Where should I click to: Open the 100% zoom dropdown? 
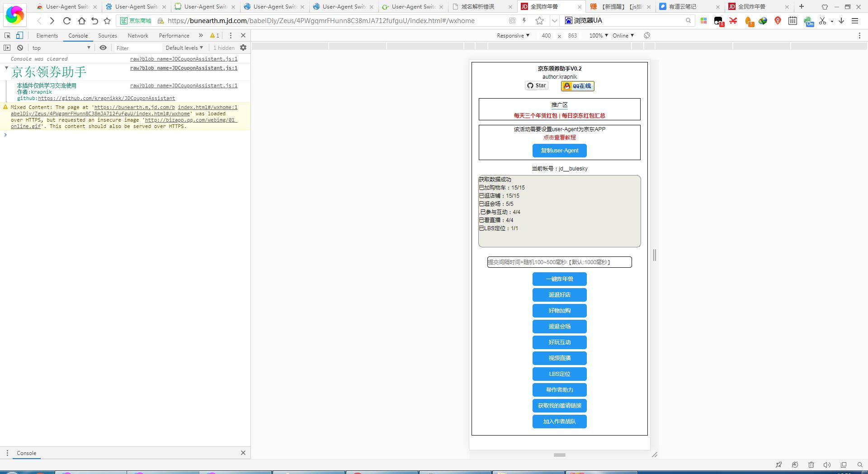(599, 35)
